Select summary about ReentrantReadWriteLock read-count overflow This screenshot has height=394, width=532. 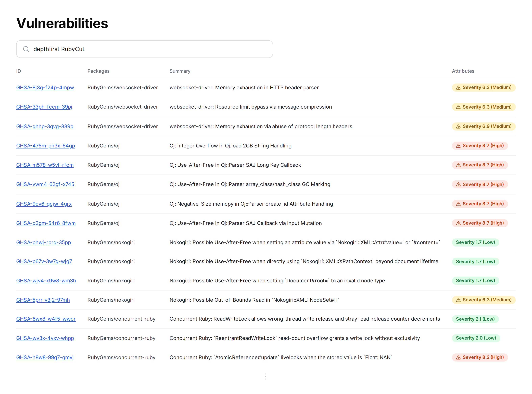(x=295, y=338)
